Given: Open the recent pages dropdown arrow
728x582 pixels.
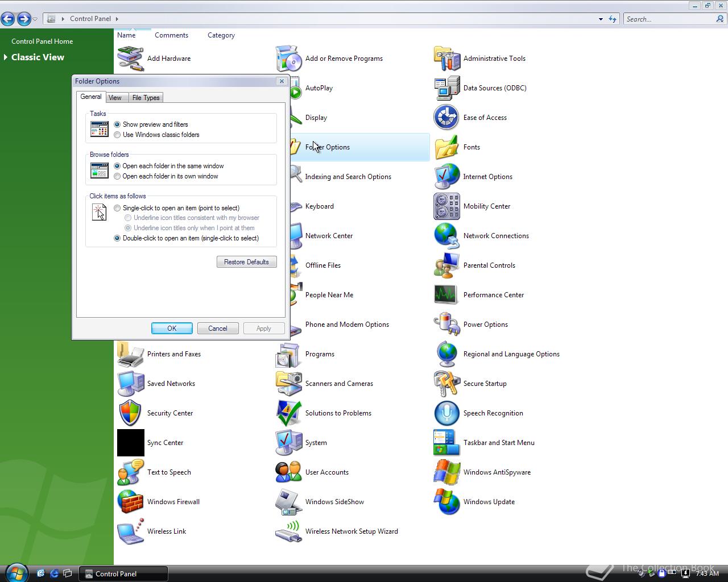Looking at the screenshot, I should pyautogui.click(x=35, y=19).
